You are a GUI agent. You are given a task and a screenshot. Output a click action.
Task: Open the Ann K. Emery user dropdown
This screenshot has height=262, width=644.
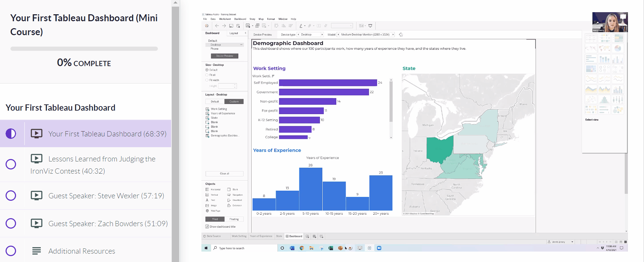coord(572,242)
